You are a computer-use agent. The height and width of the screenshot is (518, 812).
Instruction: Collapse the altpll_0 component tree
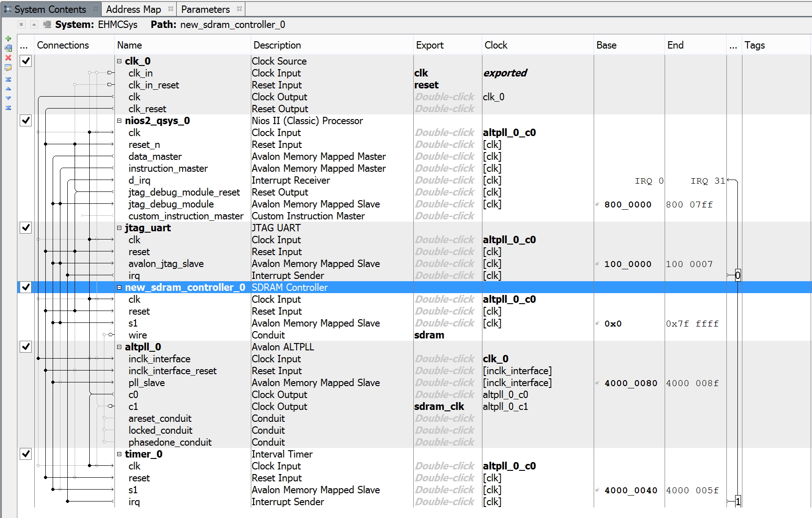pos(119,347)
